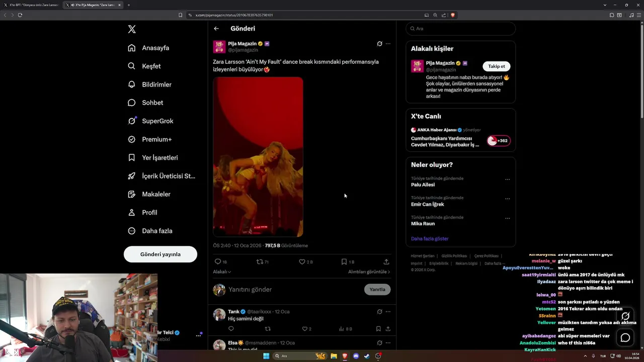Reload the page in browser

20,15
